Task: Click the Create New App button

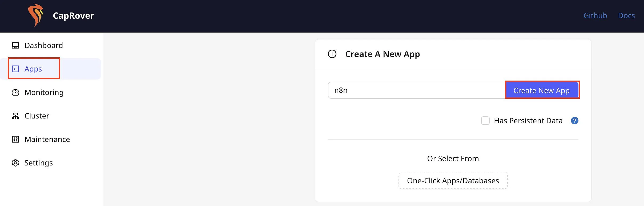Action: (542, 90)
